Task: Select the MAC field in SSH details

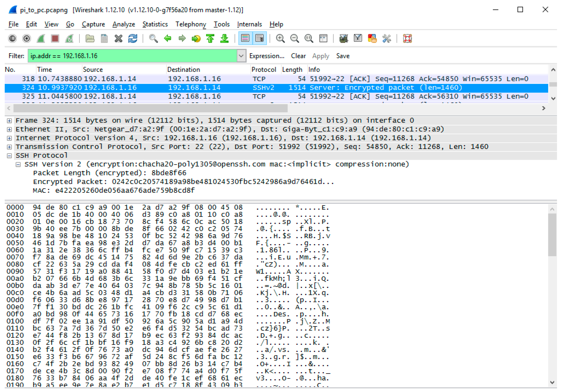Action: pos(114,191)
